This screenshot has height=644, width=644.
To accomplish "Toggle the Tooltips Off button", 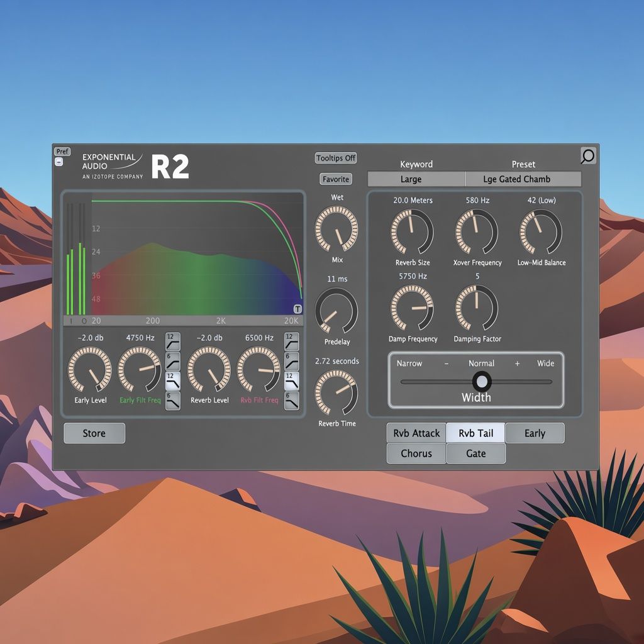I will point(336,158).
